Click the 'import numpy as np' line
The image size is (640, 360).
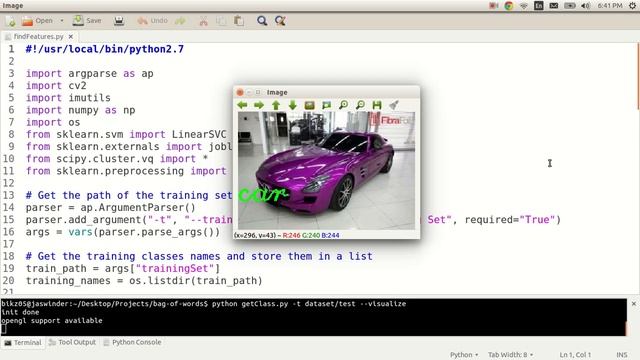coord(80,110)
